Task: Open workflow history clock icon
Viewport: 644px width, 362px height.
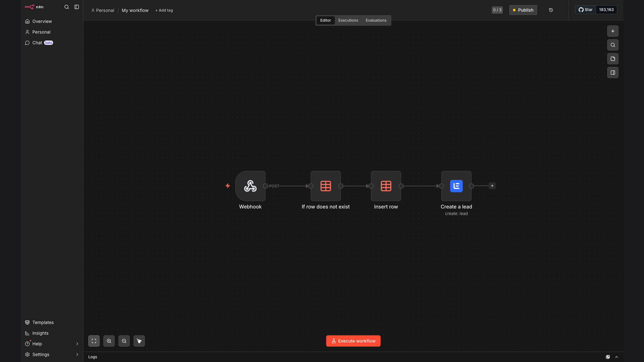Action: 551,10
